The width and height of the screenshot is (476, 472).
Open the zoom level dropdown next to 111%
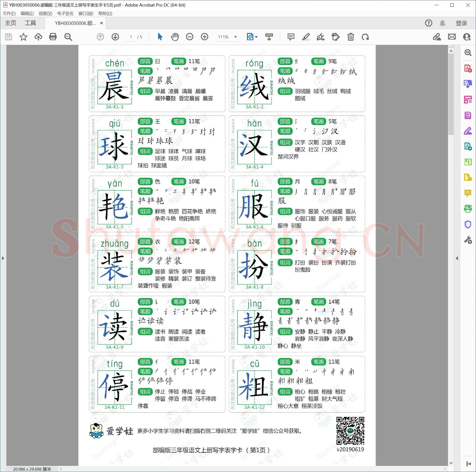pos(235,37)
